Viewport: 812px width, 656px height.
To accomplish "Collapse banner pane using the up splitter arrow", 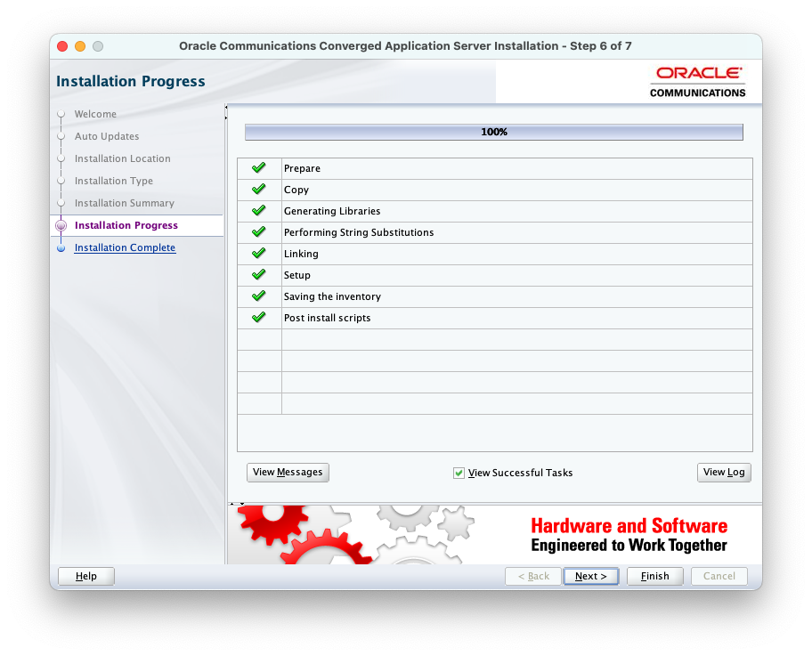I will [x=232, y=503].
